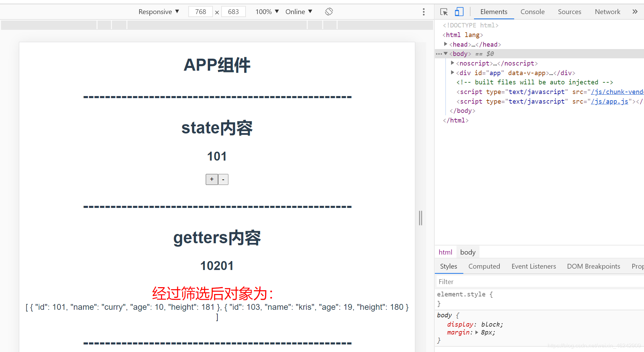Click the display: block declaration
Viewport: 644px width, 352px height.
tap(475, 325)
